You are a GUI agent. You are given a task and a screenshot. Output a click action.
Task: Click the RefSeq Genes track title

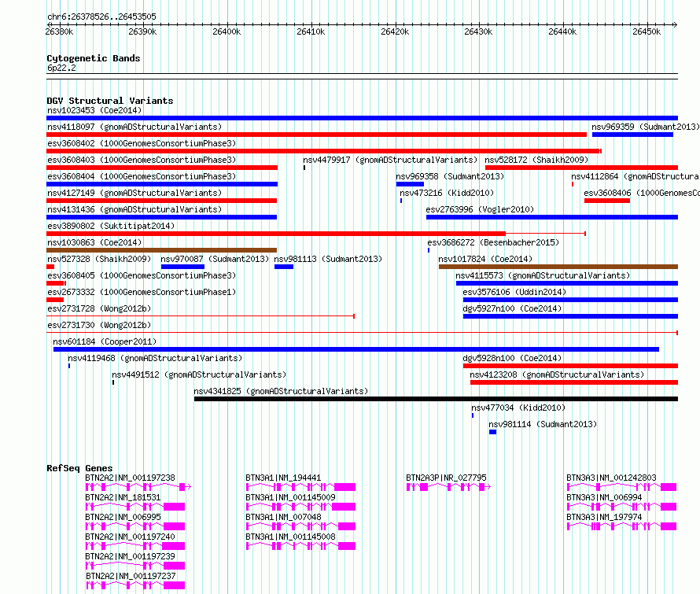point(79,468)
